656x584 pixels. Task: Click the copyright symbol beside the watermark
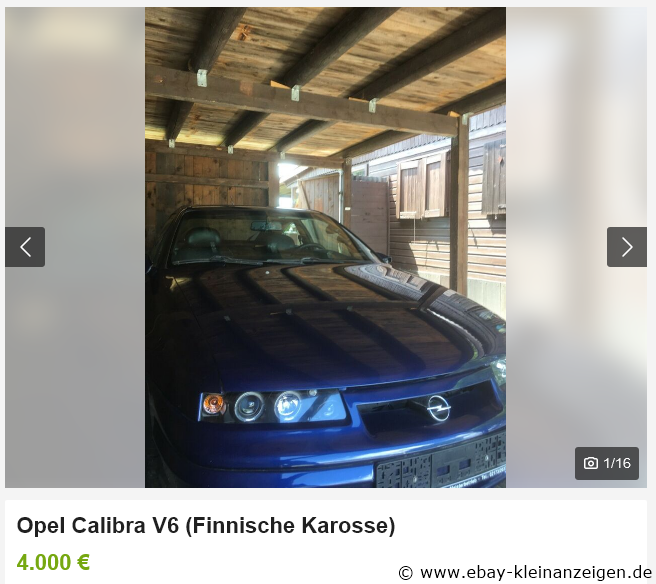tap(405, 572)
